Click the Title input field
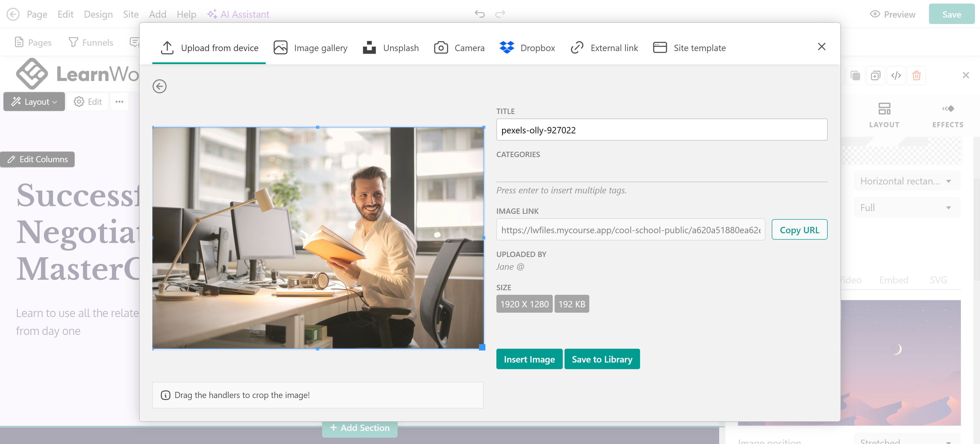This screenshot has height=444, width=980. click(661, 130)
